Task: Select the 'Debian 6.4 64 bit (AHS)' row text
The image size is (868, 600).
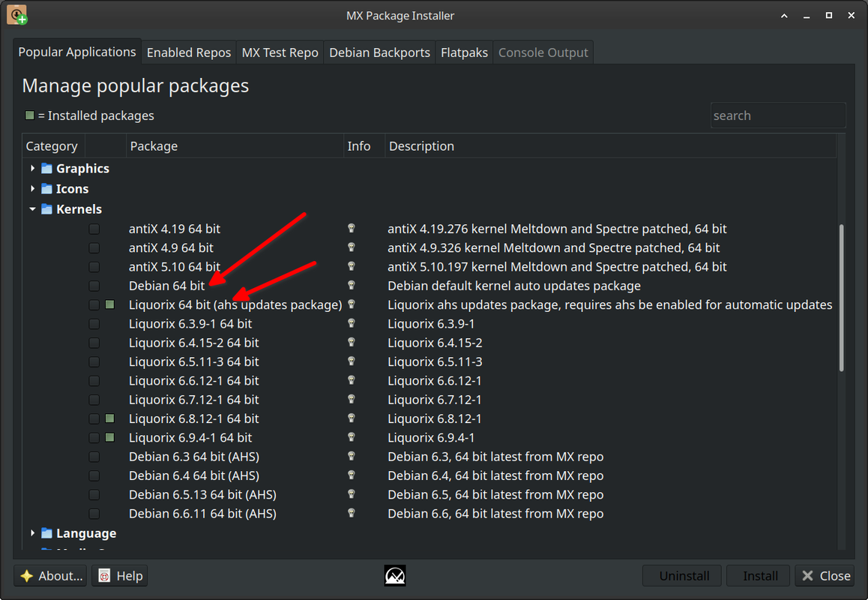Action: click(x=193, y=475)
